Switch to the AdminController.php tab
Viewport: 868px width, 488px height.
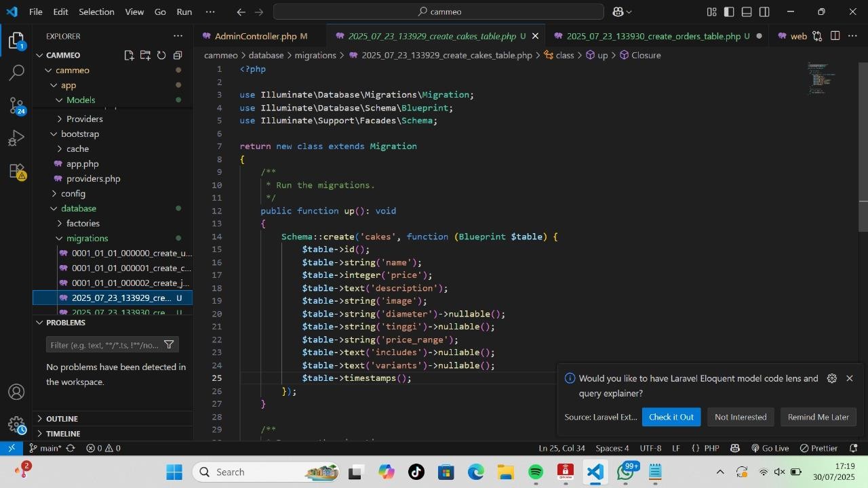click(x=255, y=36)
